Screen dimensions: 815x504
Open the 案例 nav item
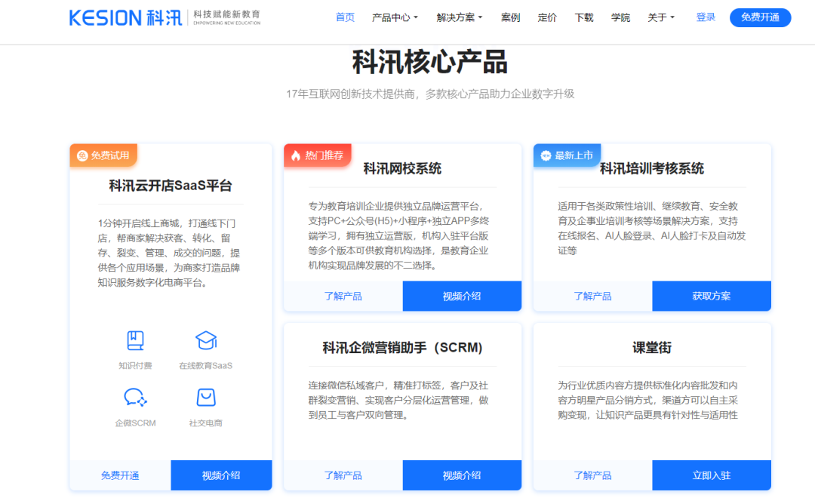[510, 17]
